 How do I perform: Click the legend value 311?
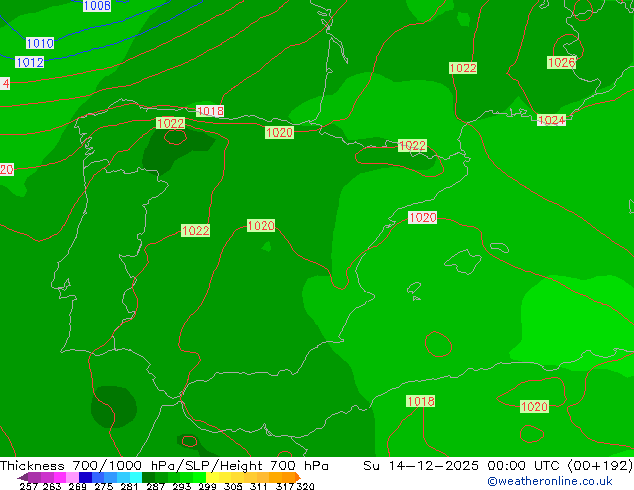[x=258, y=486]
